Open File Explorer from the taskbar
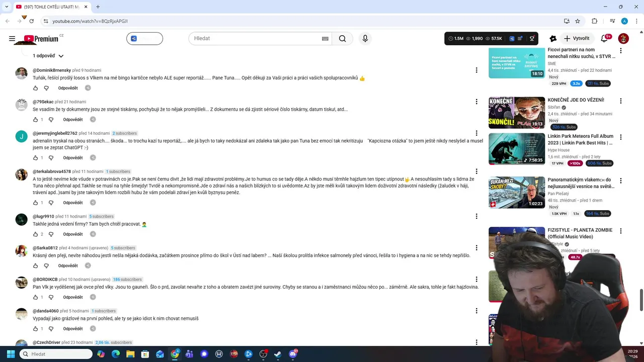 [x=130, y=354]
